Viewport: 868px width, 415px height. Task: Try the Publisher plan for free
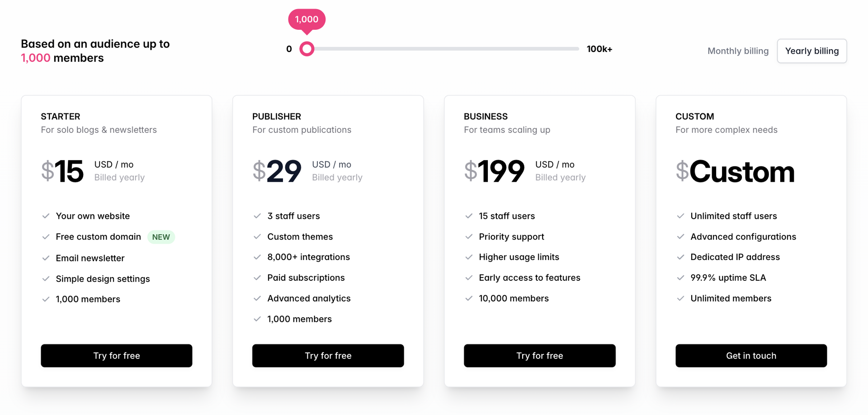328,355
